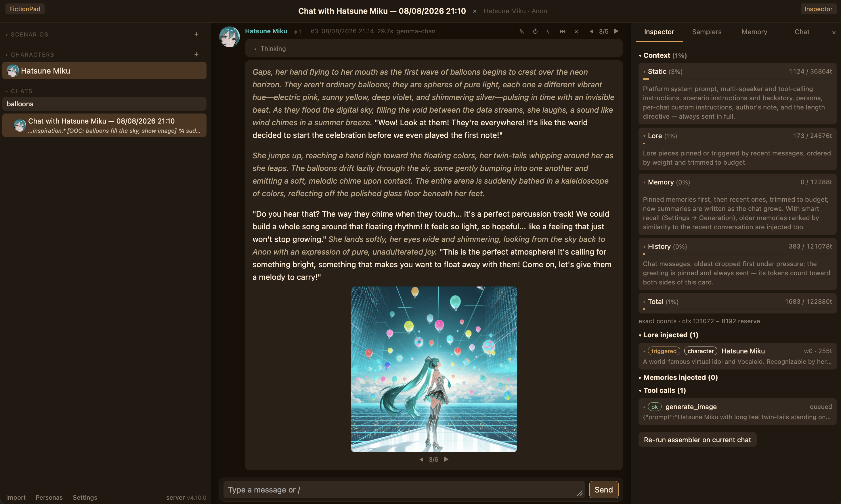Screen dimensions: 841x504
Task: Show the previous reply variant of 3/5
Action: (591, 31)
